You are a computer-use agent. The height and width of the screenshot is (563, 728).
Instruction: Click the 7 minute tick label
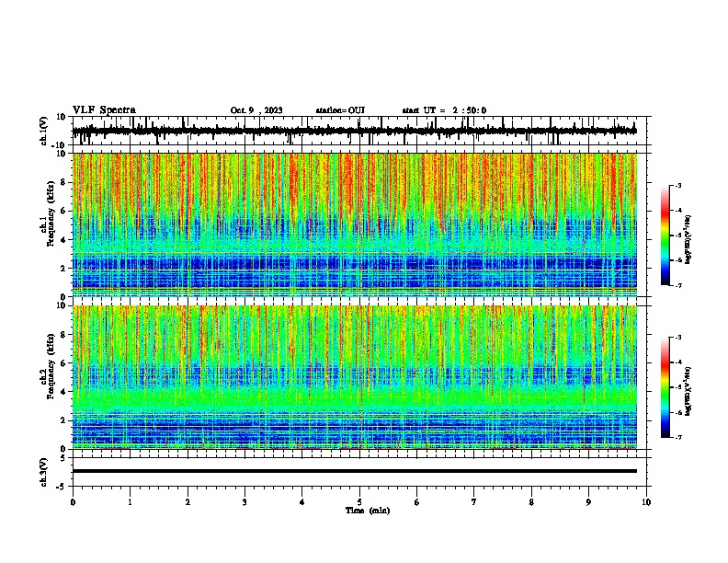[x=474, y=502]
